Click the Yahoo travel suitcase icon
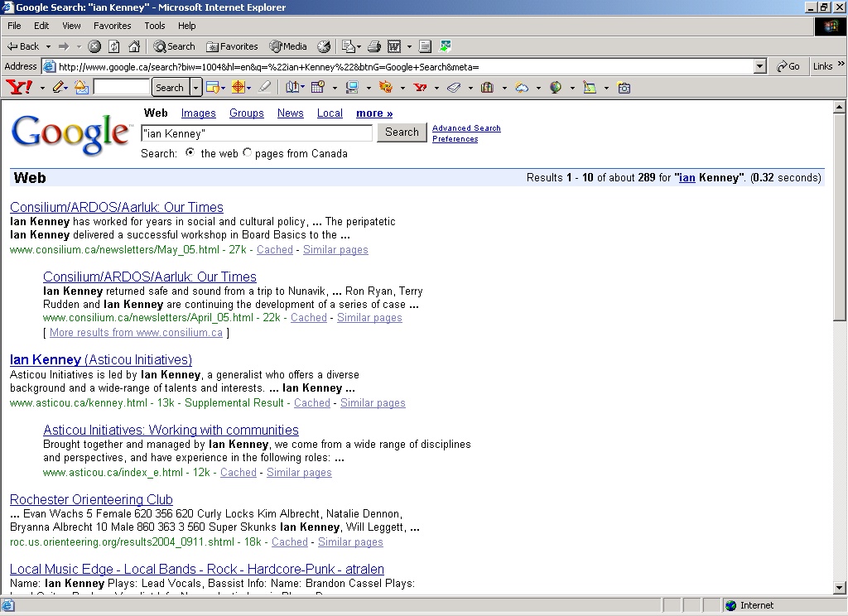The height and width of the screenshot is (616, 848). (x=487, y=87)
